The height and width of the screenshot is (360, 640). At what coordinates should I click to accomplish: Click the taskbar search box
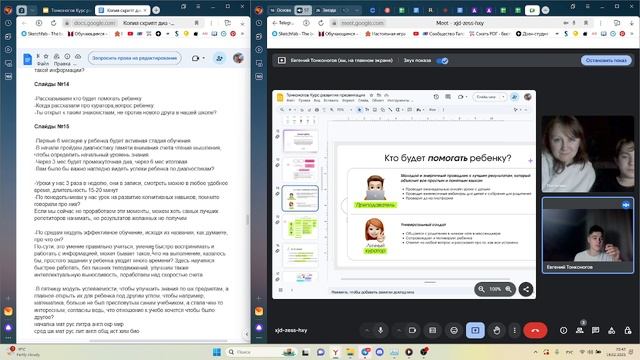[261, 352]
